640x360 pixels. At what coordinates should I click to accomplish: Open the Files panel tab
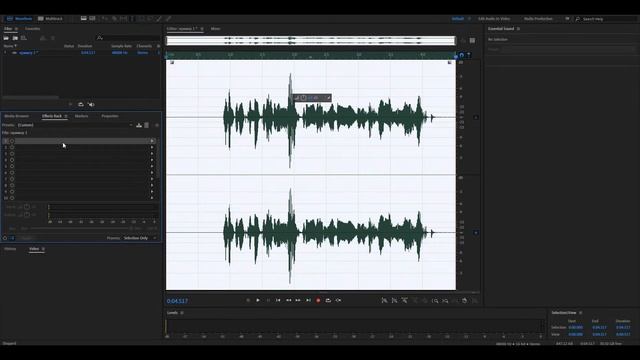tap(8, 29)
